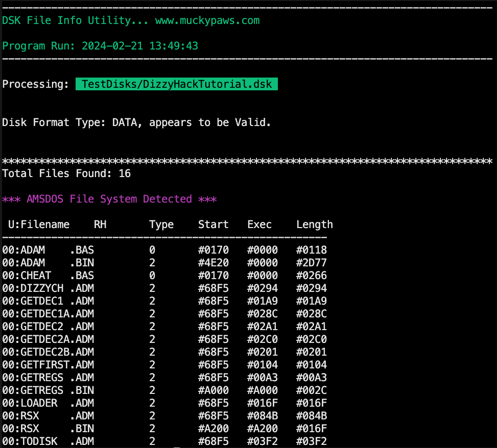Click length value #2D77

pyautogui.click(x=311, y=263)
